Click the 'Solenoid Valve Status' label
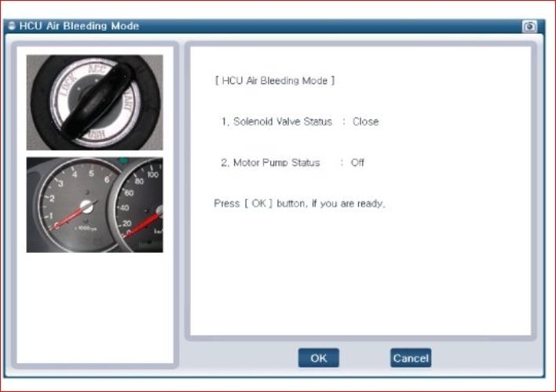 [x=283, y=122]
